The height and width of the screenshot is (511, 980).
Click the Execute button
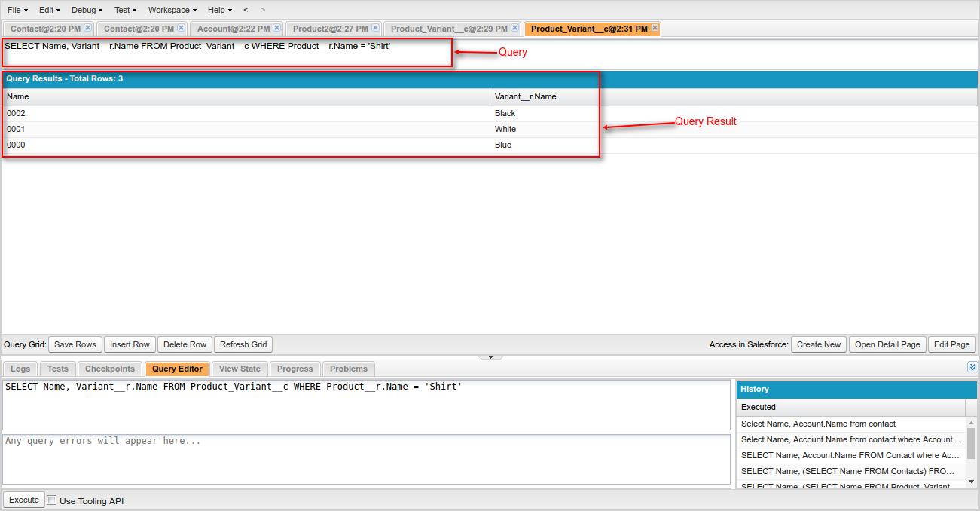click(23, 500)
